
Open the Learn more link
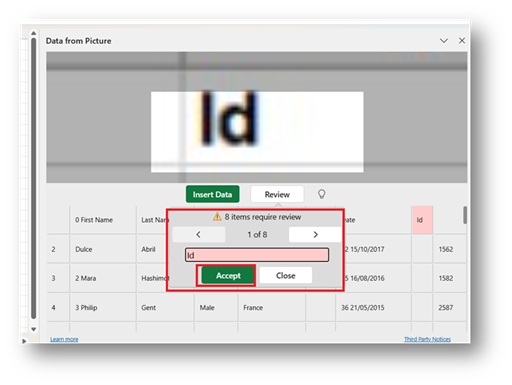pyautogui.click(x=64, y=339)
